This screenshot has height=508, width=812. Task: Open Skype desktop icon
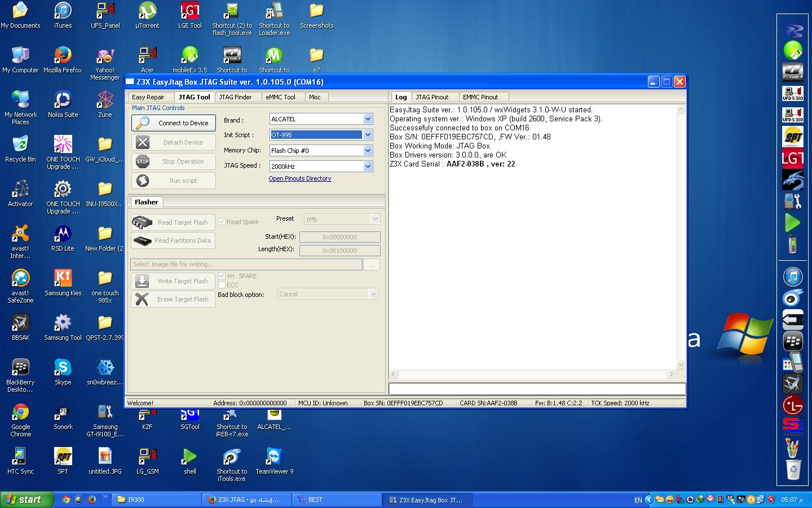(63, 373)
